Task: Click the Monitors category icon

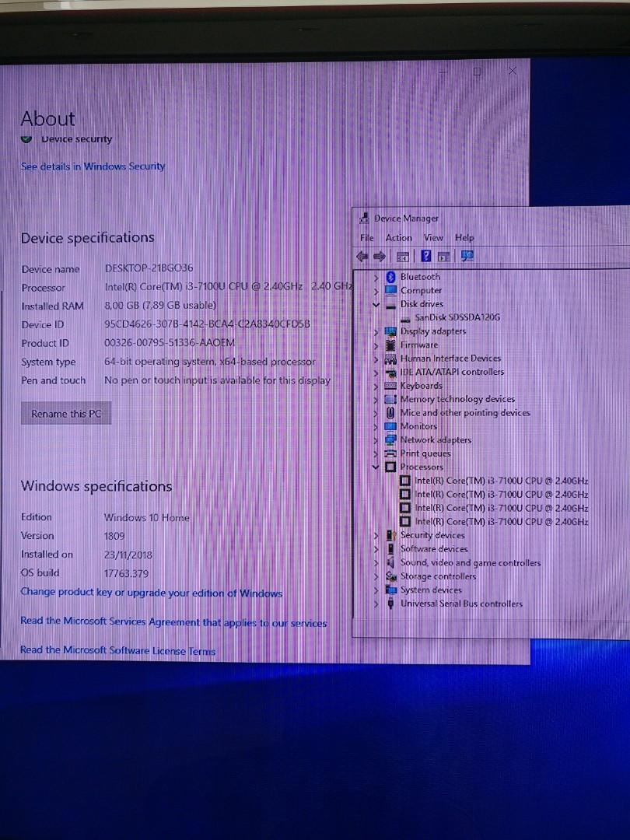Action: (390, 426)
